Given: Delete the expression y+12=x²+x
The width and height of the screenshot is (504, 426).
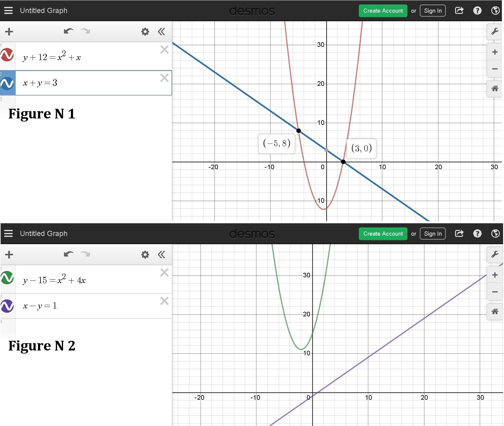Looking at the screenshot, I should point(164,50).
